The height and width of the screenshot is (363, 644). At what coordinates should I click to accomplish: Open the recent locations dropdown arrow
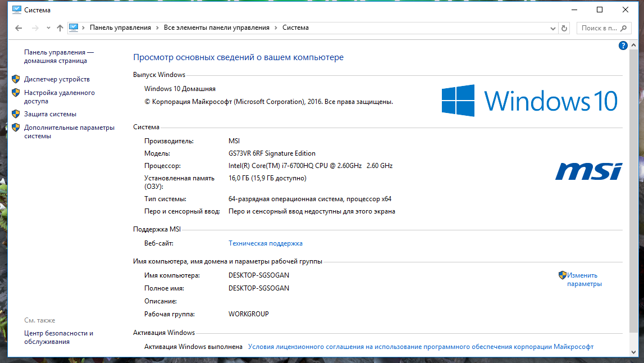tap(48, 28)
